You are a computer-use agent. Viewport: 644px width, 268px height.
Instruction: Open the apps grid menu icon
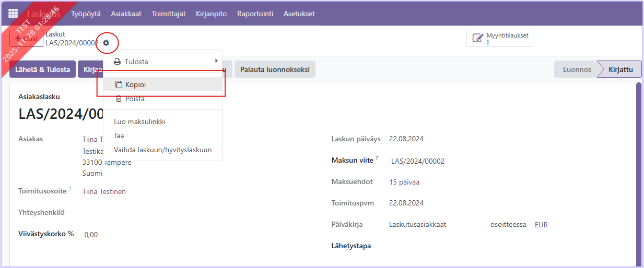point(13,14)
